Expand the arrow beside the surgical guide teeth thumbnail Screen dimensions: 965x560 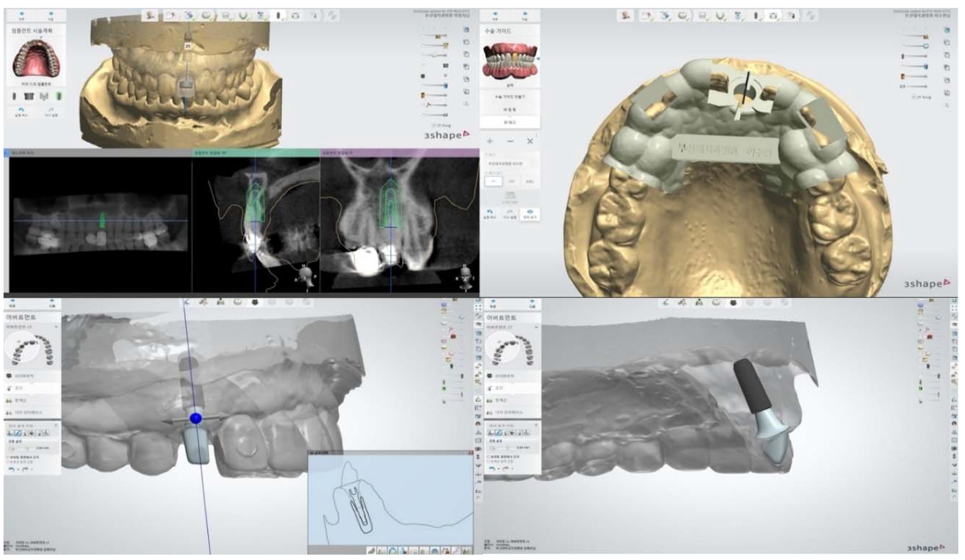tap(538, 59)
